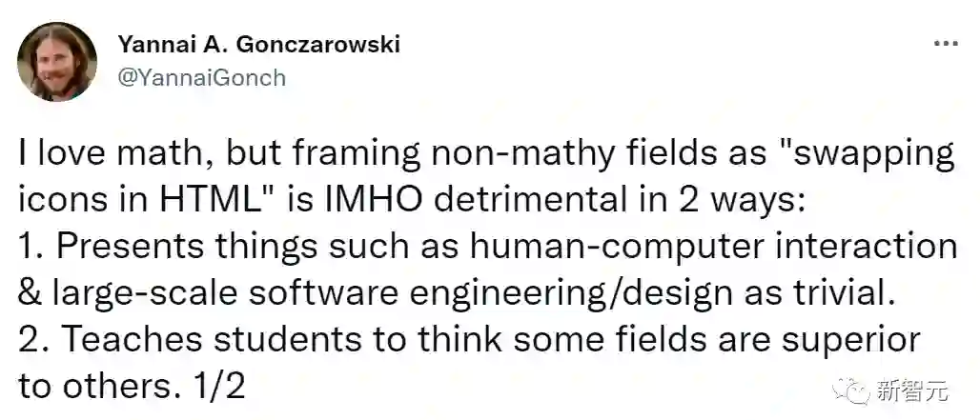The height and width of the screenshot is (420, 980).
Task: Open the three-dot more options menu
Action: tap(945, 45)
